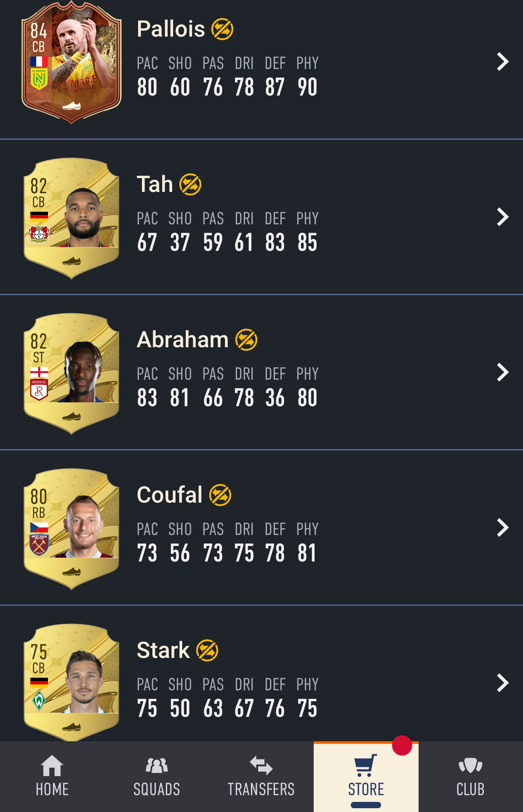
Task: Select the Tah 82 CB gold card
Action: tap(71, 218)
